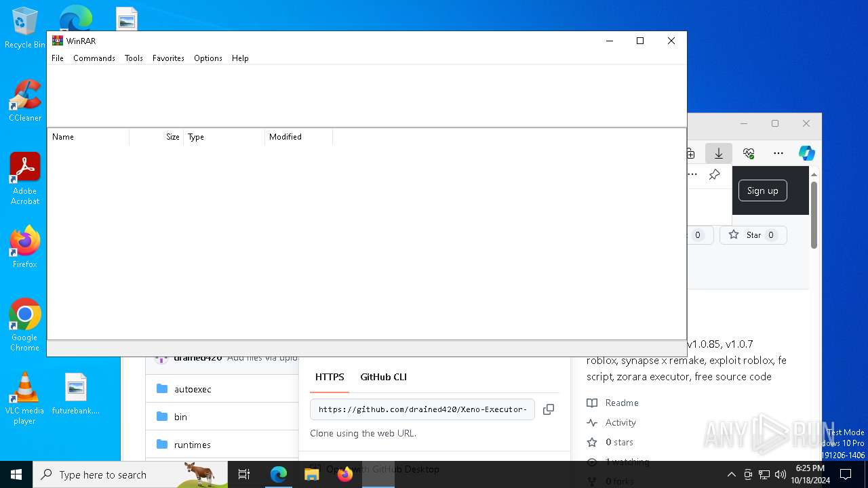Open the runtimes folder in repository

coord(193,445)
